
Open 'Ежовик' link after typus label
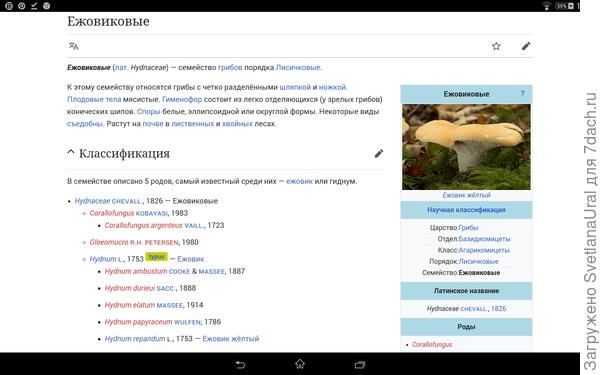[191, 259]
